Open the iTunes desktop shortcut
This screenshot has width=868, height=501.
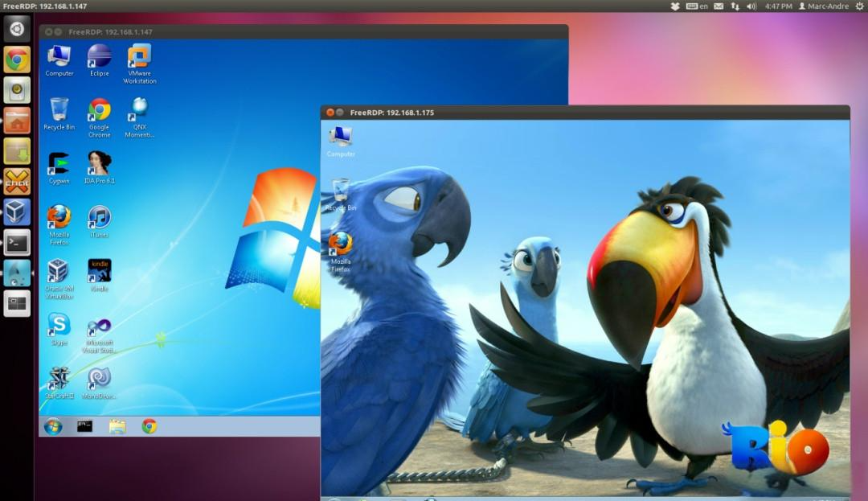click(100, 218)
